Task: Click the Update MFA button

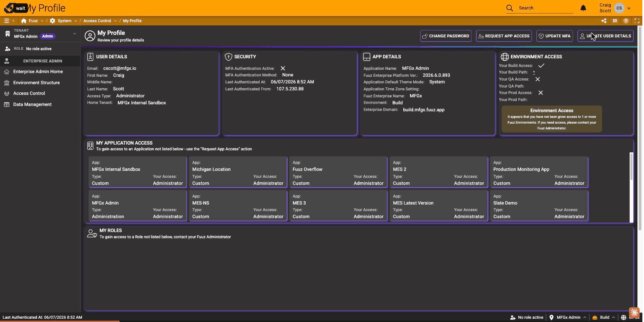Action: coord(554,36)
